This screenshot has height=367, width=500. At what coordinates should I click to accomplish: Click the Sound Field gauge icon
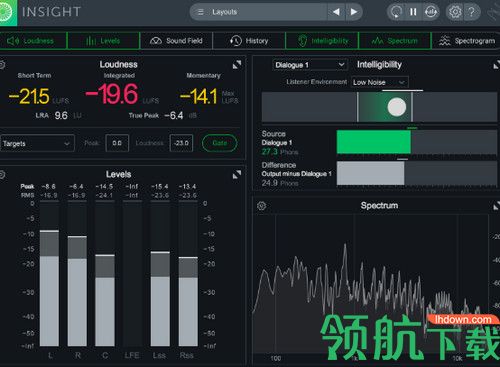coord(156,41)
